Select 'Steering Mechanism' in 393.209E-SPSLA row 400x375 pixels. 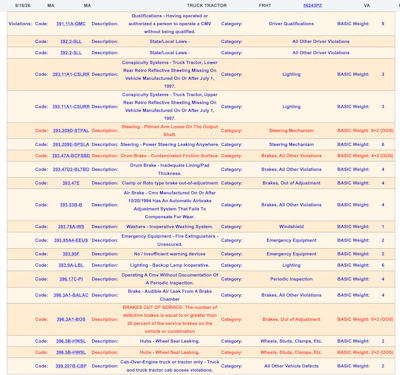tap(291, 144)
